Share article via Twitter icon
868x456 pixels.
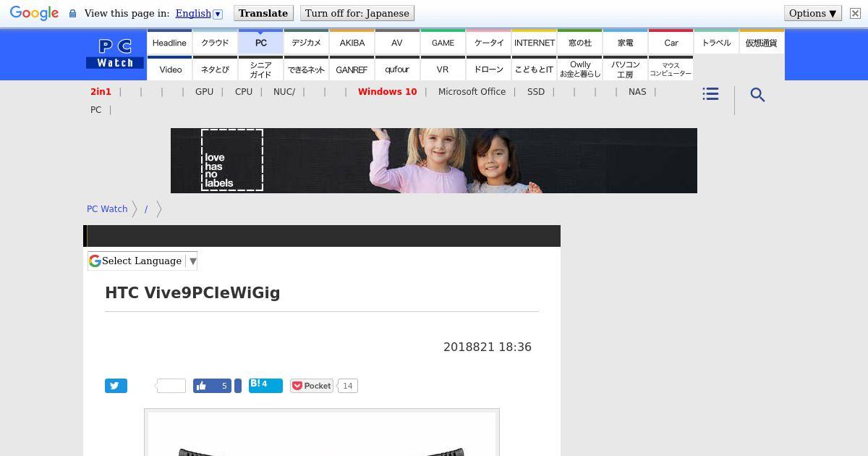pos(116,386)
